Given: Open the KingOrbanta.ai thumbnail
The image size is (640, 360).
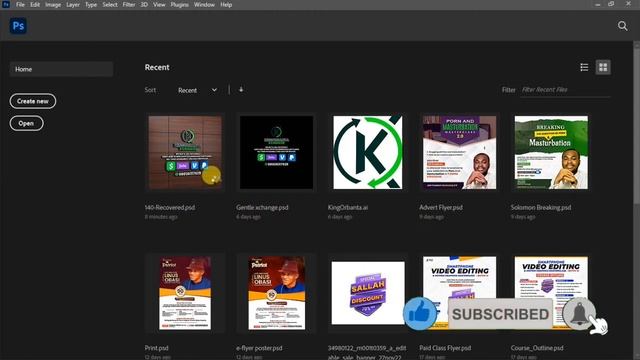Looking at the screenshot, I should 368,152.
